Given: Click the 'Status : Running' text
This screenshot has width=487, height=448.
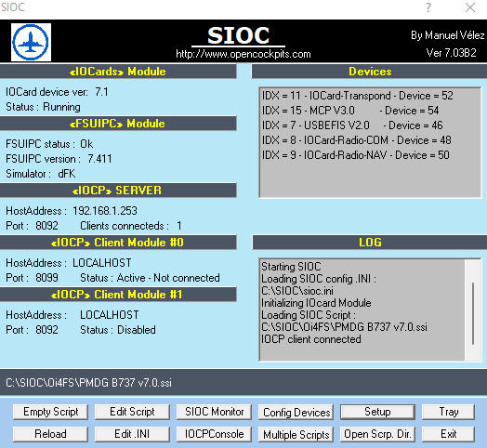Looking at the screenshot, I should click(x=43, y=107).
